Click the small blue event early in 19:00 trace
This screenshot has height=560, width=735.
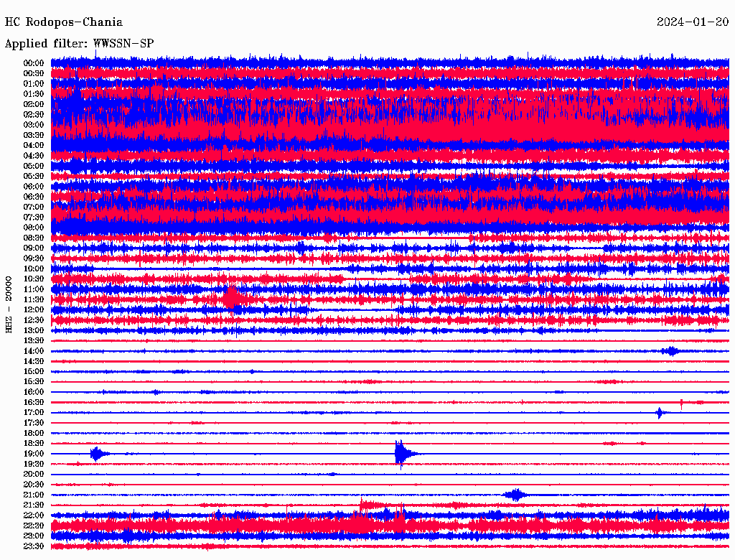(x=98, y=454)
